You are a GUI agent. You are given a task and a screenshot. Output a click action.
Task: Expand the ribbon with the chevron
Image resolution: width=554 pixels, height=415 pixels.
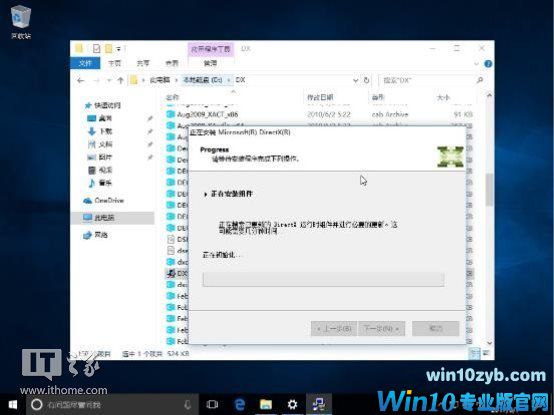[476, 64]
